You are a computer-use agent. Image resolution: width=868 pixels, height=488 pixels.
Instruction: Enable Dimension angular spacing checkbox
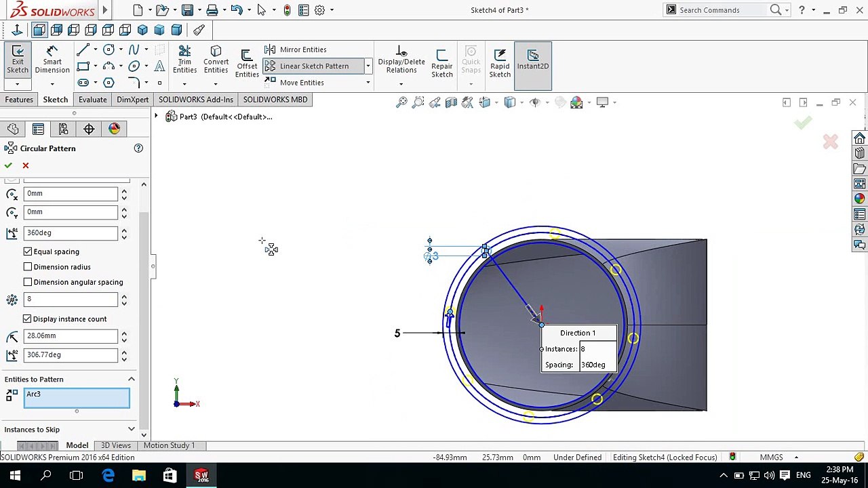point(28,282)
